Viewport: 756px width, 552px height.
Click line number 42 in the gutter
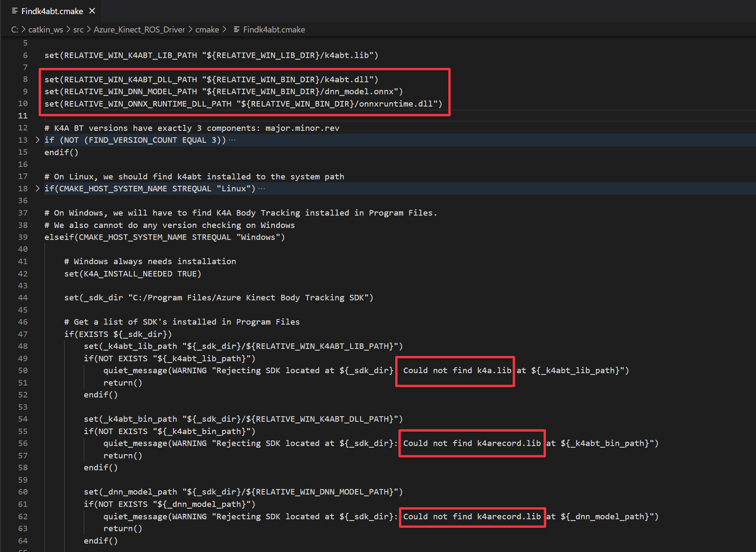click(22, 274)
